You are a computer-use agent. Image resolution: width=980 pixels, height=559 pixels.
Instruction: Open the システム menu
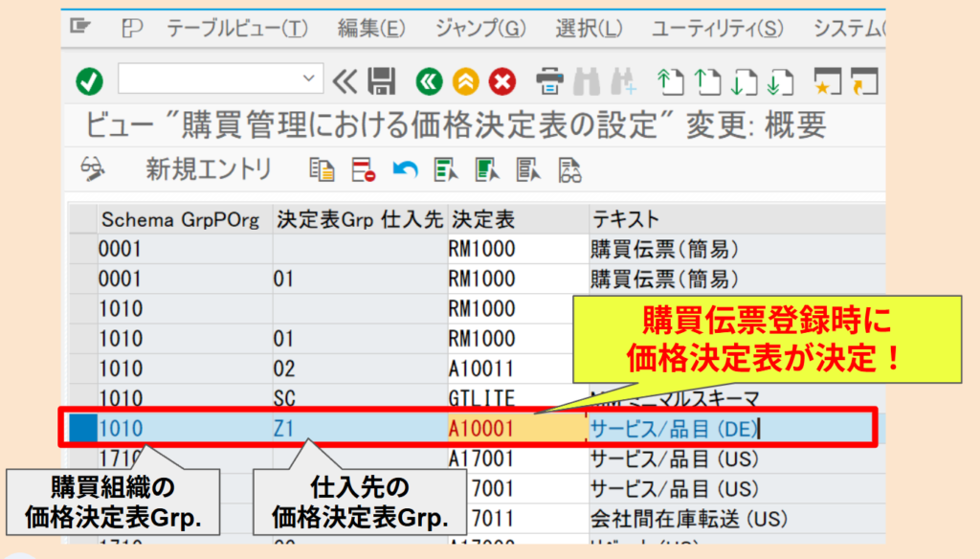[849, 28]
